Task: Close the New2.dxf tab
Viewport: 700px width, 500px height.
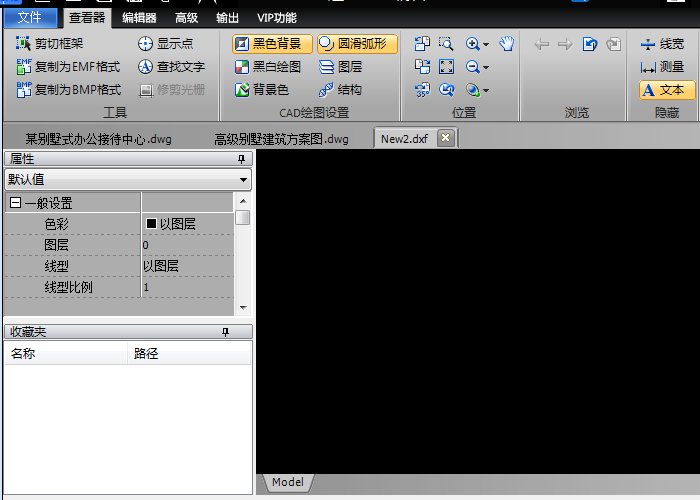Action: click(x=445, y=138)
